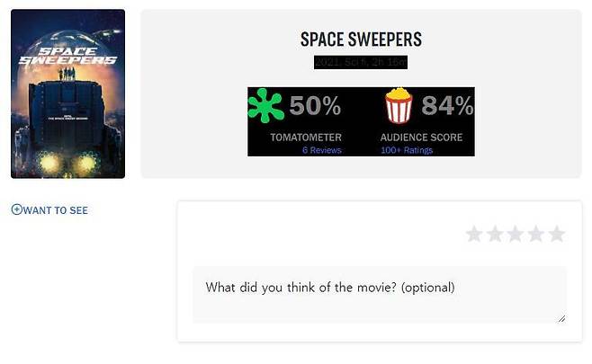Rate the movie two stars
Image resolution: width=592 pixels, height=364 pixels.
[x=495, y=234]
